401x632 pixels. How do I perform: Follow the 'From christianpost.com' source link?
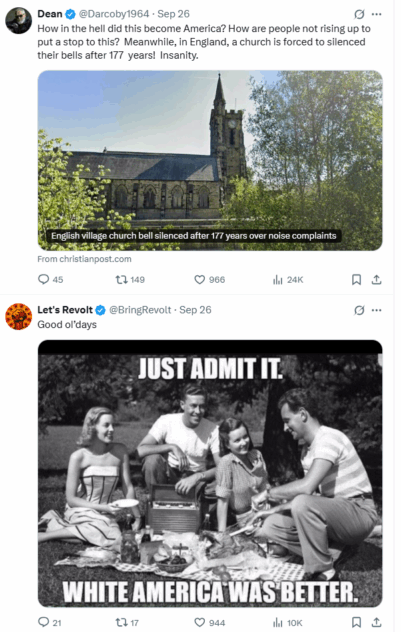pyautogui.click(x=84, y=259)
